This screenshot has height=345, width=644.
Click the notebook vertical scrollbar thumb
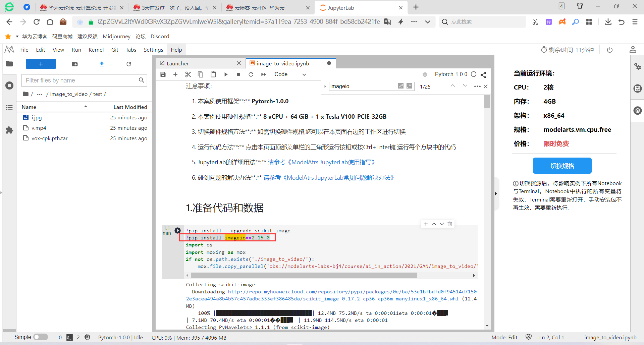pos(487,102)
